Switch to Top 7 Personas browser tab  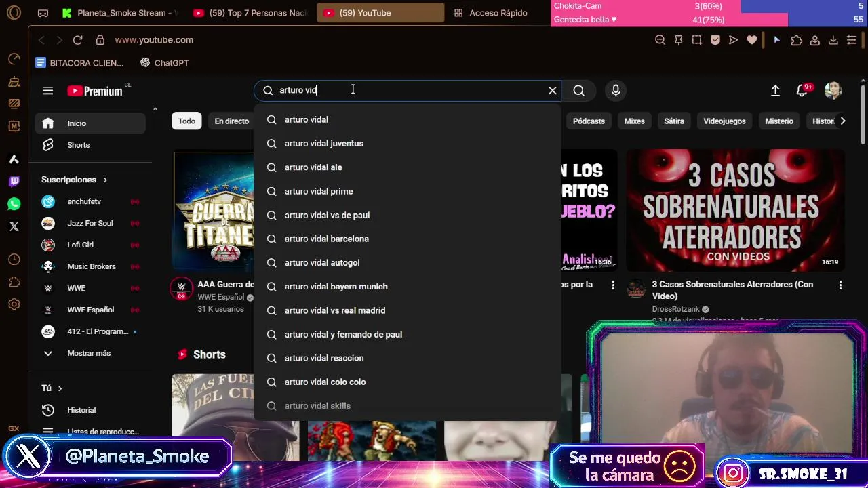(251, 13)
